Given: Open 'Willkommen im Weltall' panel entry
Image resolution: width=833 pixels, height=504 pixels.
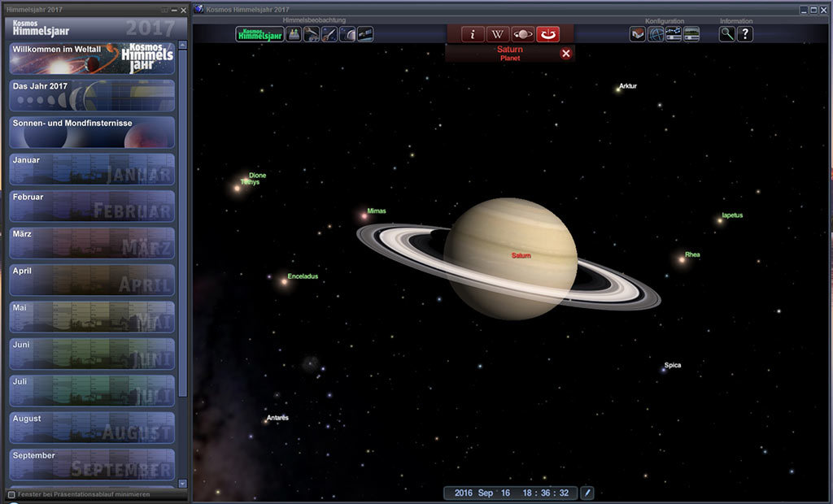Looking at the screenshot, I should [92, 59].
